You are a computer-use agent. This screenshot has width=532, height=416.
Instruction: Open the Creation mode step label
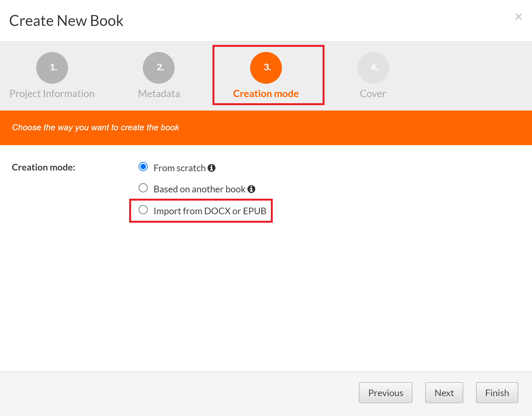tap(266, 94)
